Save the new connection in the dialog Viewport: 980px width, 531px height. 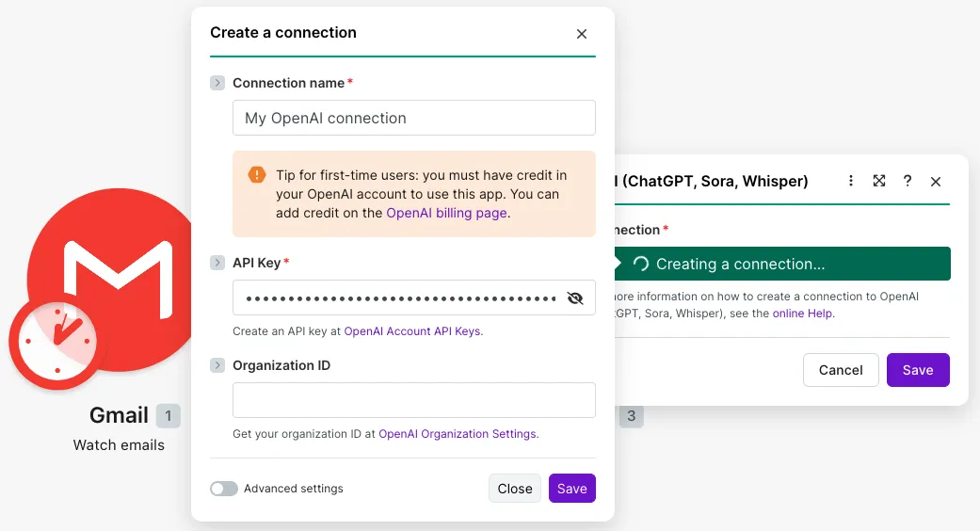click(x=571, y=489)
